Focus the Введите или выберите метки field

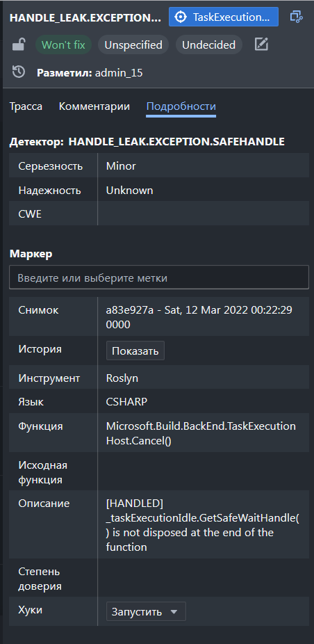click(x=159, y=277)
